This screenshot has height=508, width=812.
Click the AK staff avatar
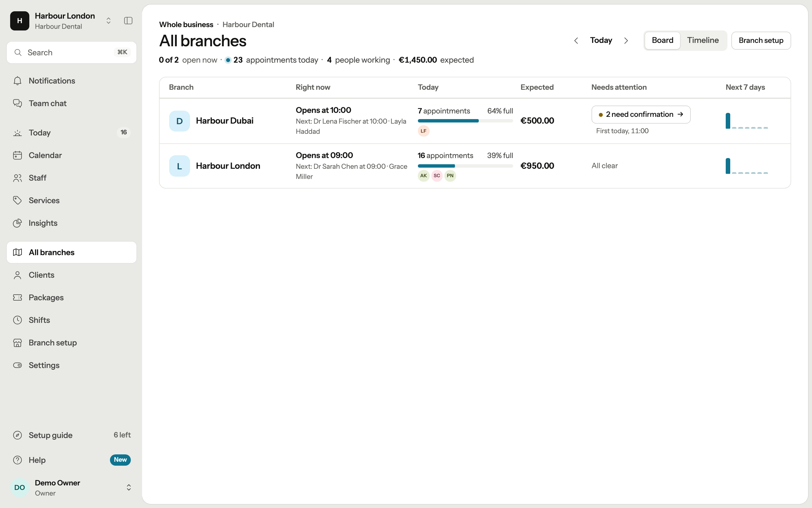coord(423,176)
